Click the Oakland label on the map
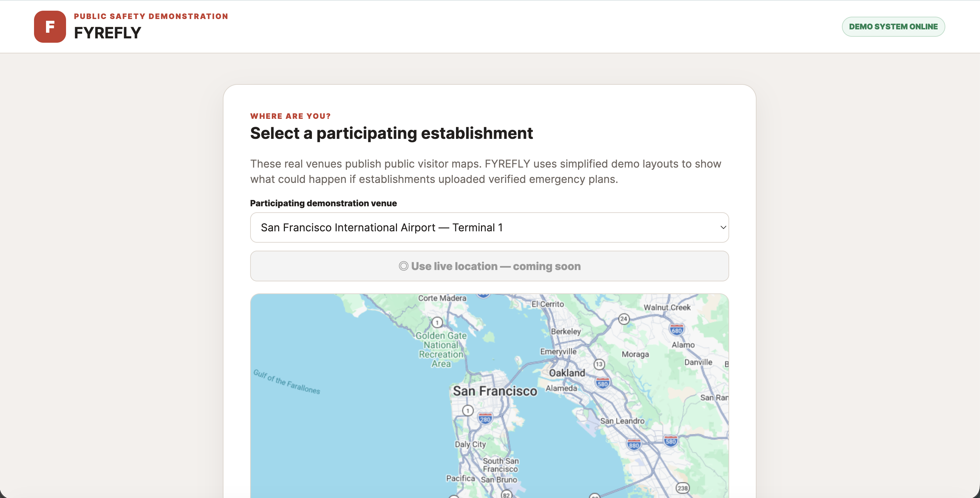980x498 pixels. click(x=567, y=373)
